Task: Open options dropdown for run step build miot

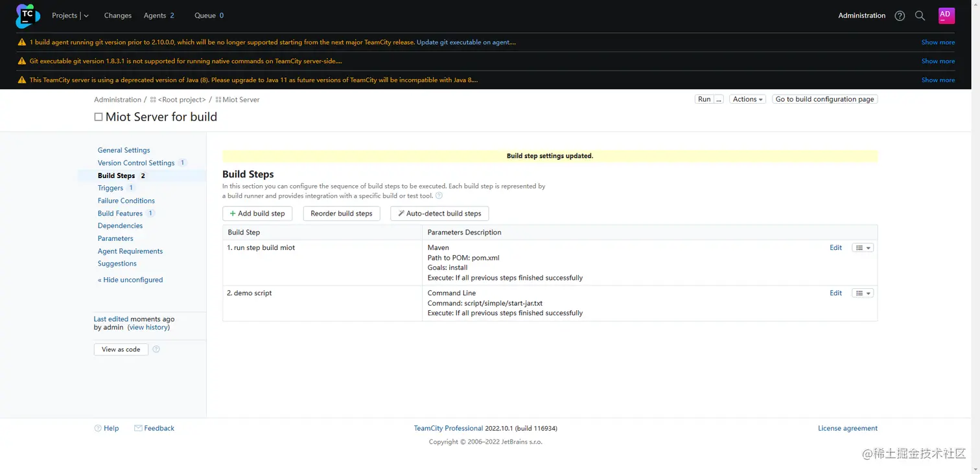Action: (863, 248)
